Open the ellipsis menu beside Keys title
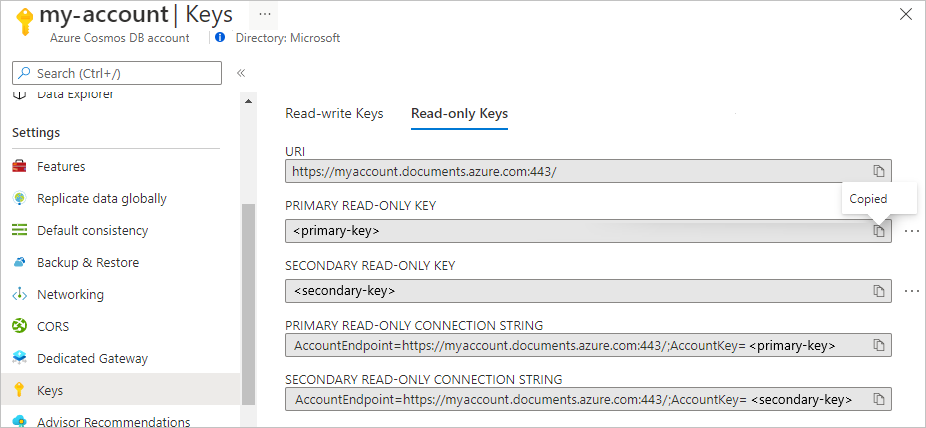926x428 pixels. coord(264,15)
